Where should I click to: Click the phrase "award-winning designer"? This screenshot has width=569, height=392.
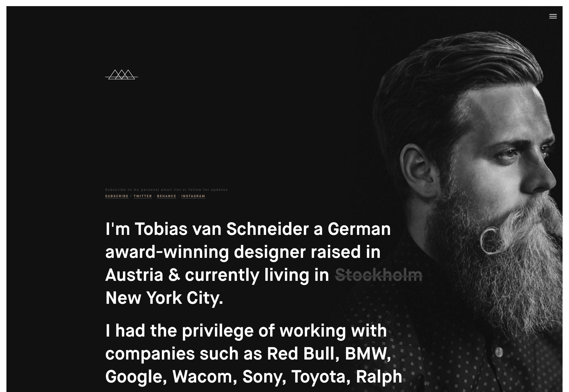tap(205, 252)
